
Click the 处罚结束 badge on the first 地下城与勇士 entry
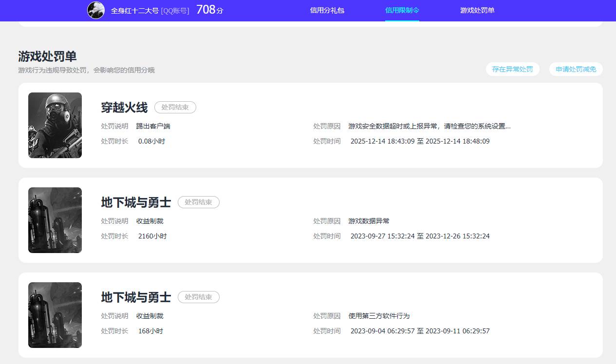[x=198, y=202]
